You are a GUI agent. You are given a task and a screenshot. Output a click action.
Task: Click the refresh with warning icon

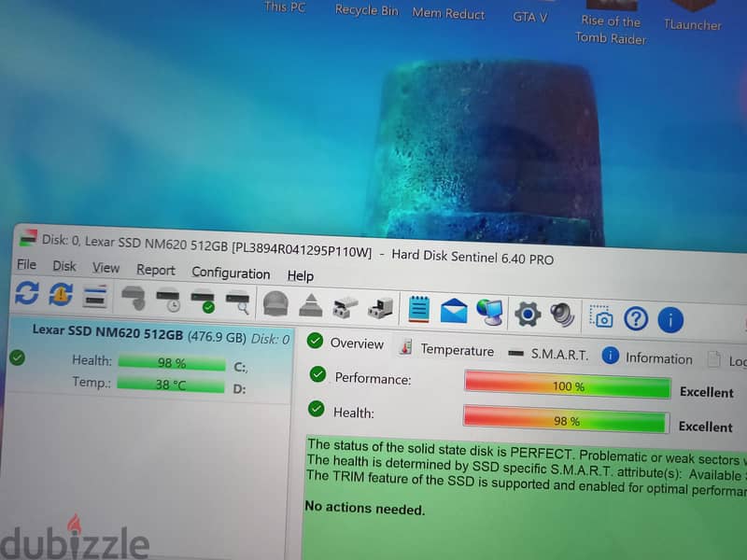(61, 294)
